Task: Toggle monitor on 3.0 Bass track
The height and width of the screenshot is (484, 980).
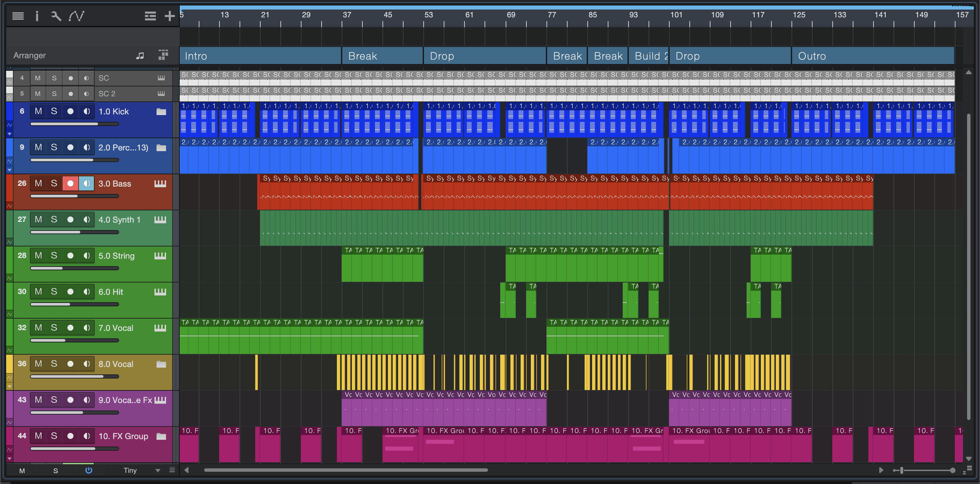Action: tap(87, 183)
